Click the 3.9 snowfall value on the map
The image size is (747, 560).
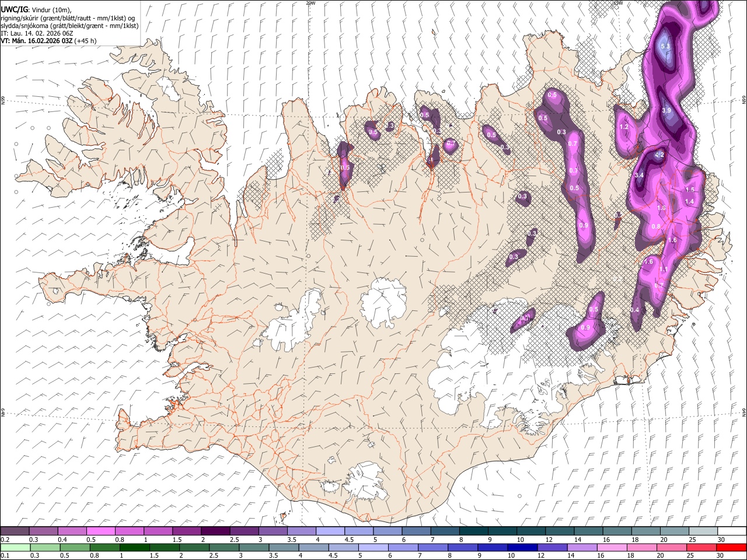pos(666,111)
